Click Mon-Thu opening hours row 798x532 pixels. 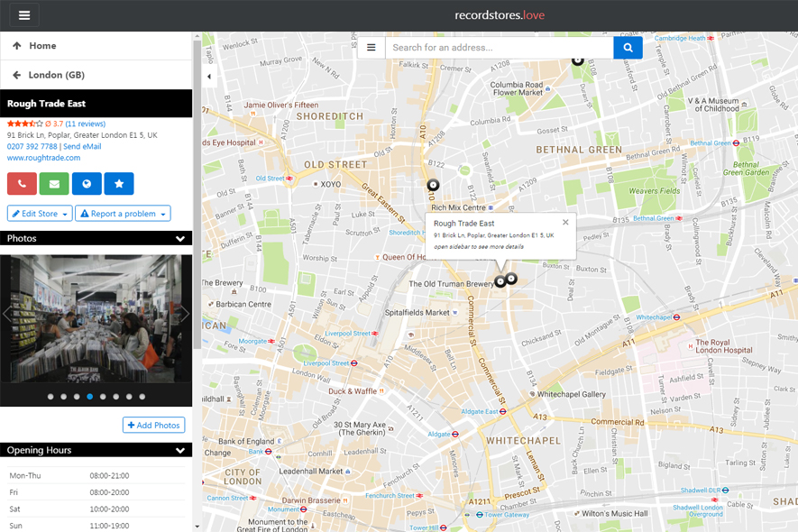(x=96, y=475)
